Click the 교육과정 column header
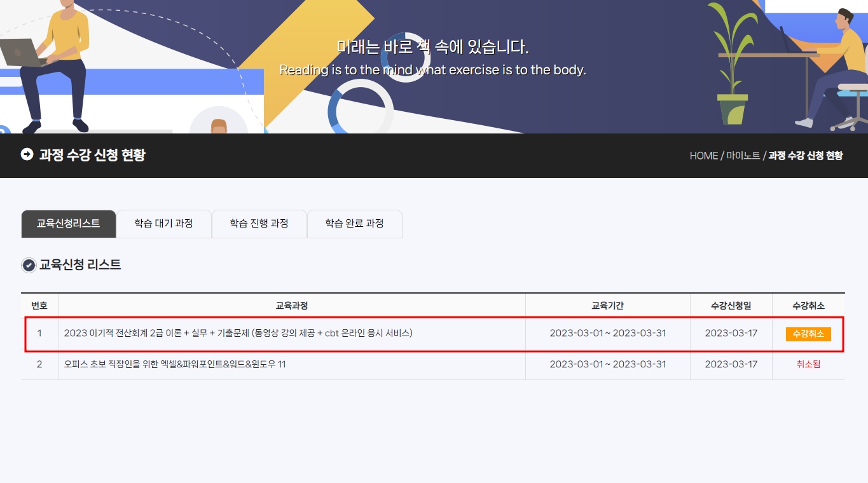 pyautogui.click(x=291, y=306)
